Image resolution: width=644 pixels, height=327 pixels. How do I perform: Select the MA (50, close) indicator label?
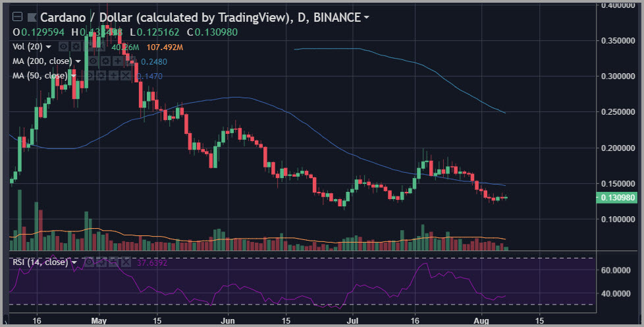pos(40,76)
